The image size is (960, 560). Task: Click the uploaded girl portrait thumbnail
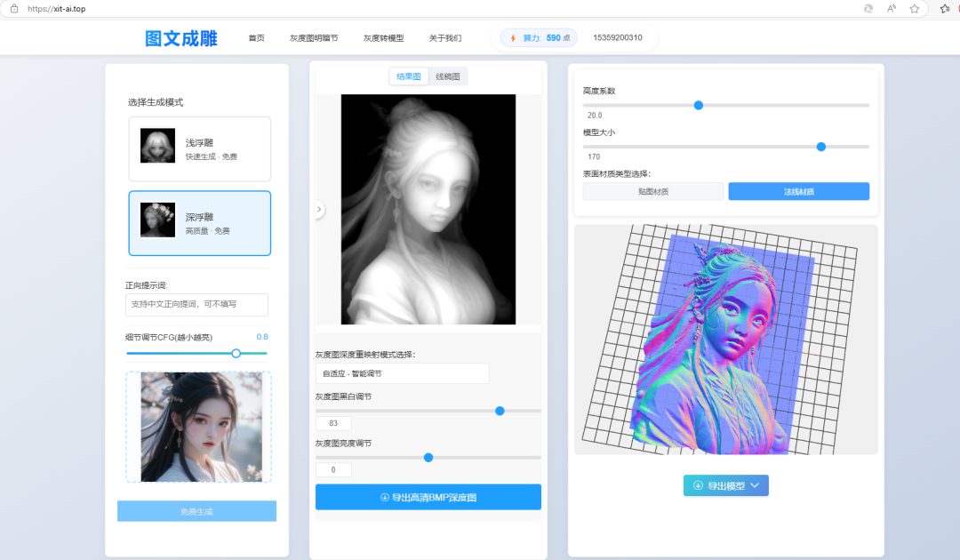[202, 428]
